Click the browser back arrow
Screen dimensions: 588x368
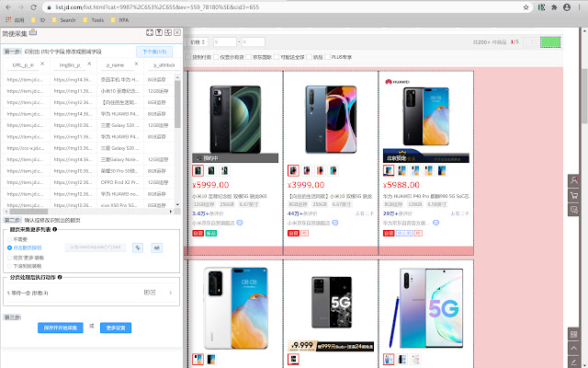(x=8, y=6)
